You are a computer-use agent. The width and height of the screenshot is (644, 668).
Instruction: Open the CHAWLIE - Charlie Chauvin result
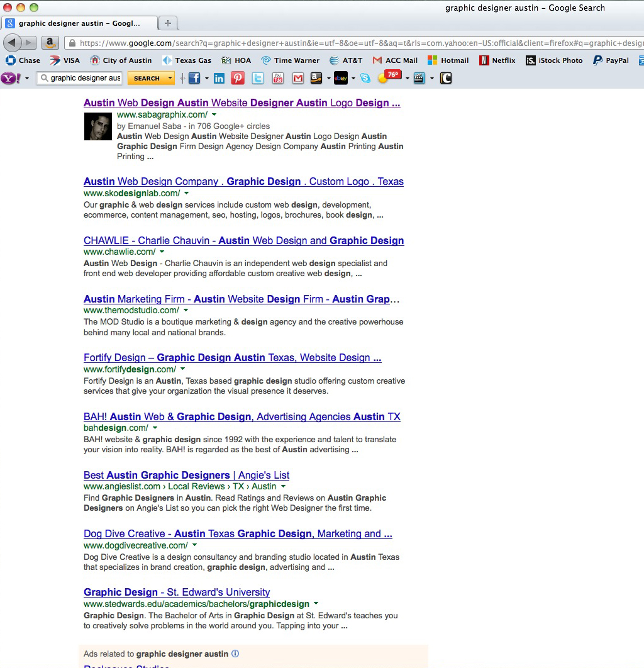pyautogui.click(x=243, y=241)
